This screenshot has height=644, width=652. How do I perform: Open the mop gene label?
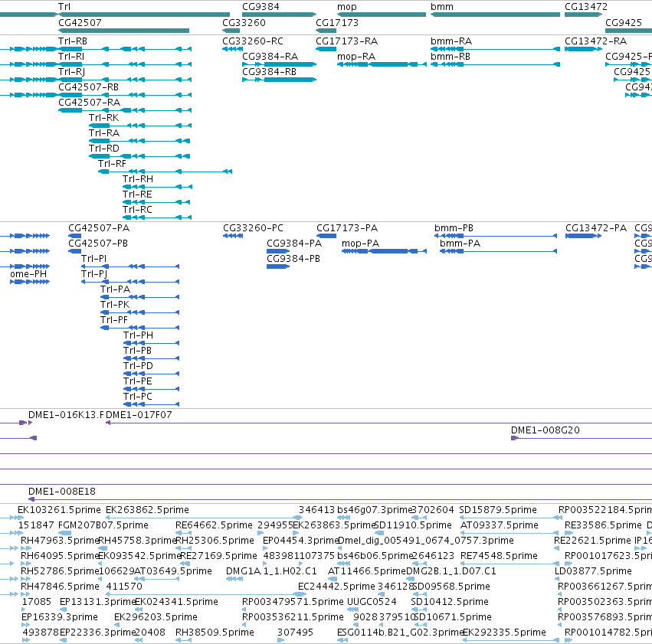(347, 7)
